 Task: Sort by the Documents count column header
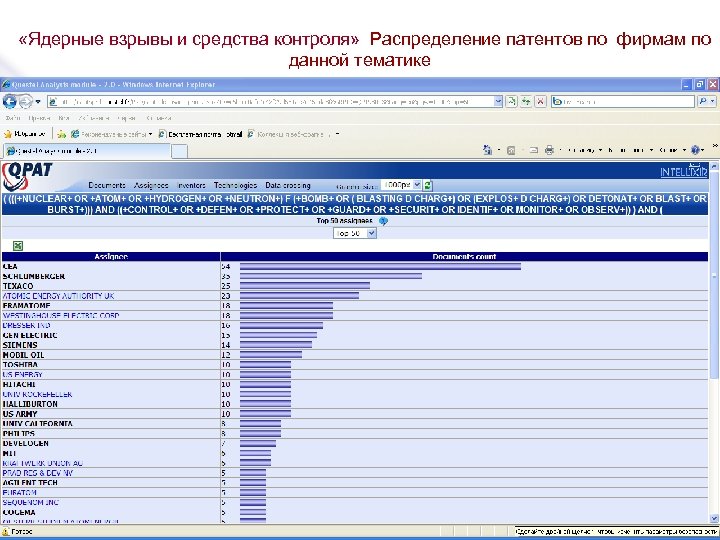(x=464, y=257)
